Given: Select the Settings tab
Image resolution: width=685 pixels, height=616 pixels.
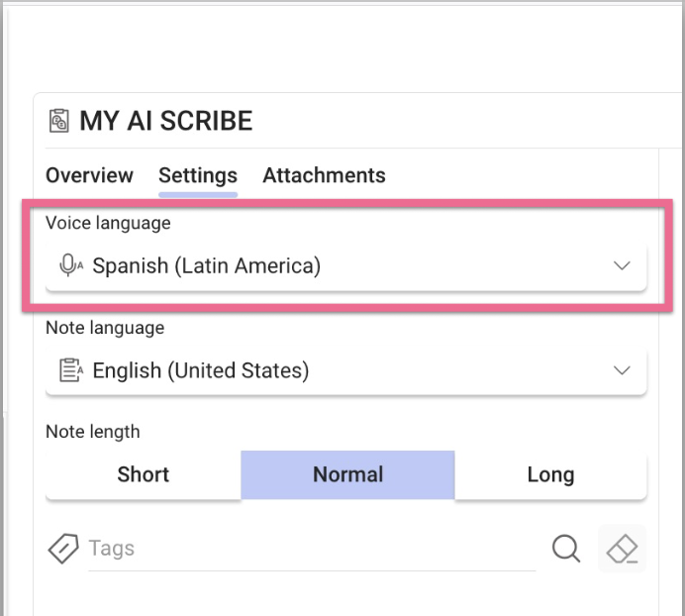Looking at the screenshot, I should 198,176.
